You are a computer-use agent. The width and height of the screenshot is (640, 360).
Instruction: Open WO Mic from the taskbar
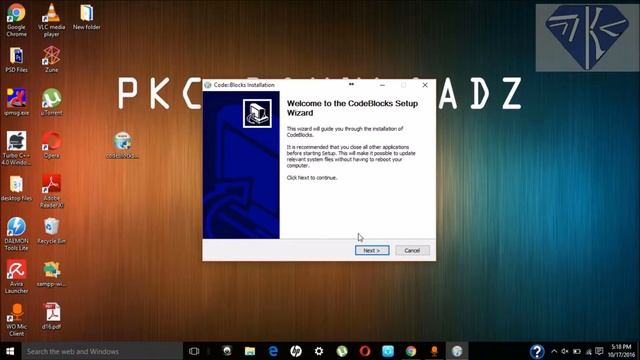(434, 351)
